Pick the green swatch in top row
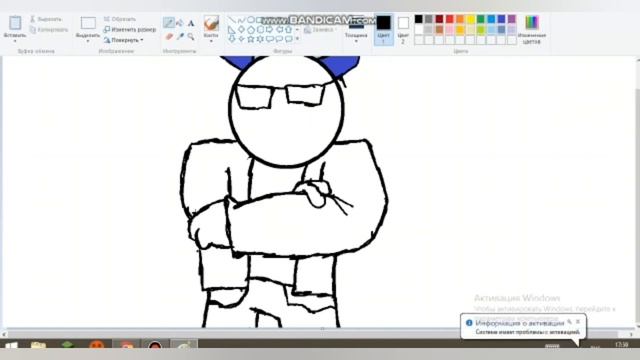 tap(481, 19)
